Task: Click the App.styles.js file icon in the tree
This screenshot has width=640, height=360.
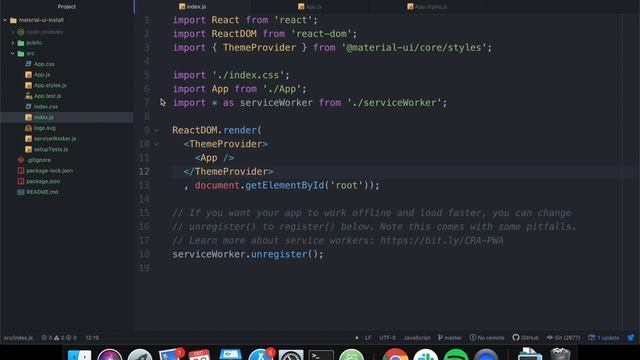Action: point(28,85)
